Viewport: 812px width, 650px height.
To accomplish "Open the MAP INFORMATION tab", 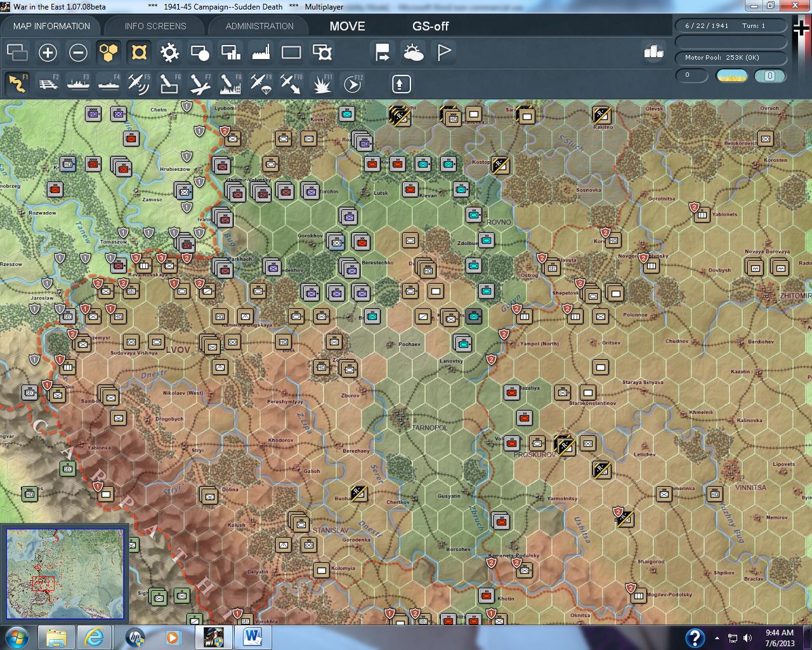I will 51,26.
